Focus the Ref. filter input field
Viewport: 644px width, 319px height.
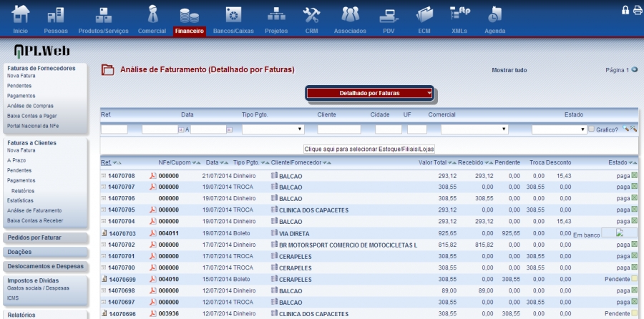114,129
